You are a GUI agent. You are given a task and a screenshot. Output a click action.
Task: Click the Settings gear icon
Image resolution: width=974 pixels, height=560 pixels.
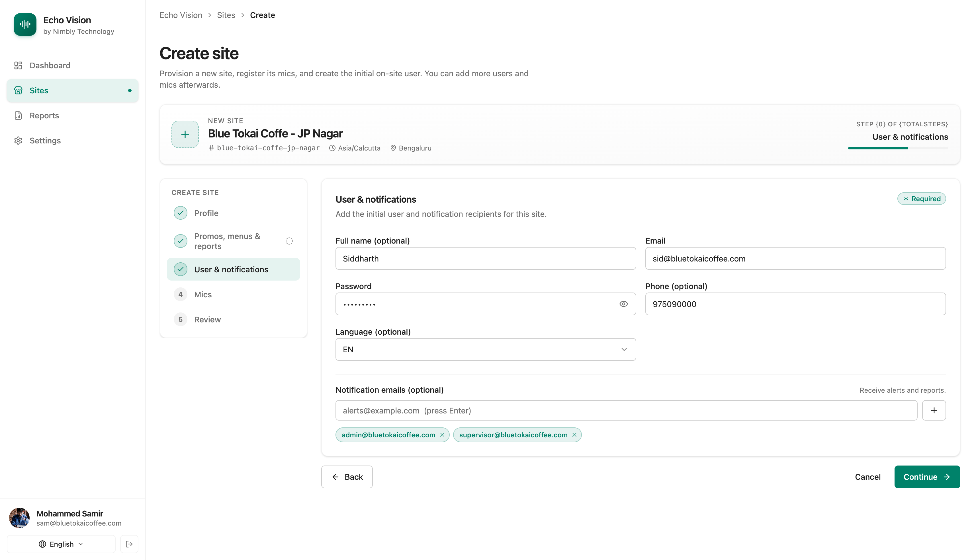point(18,140)
